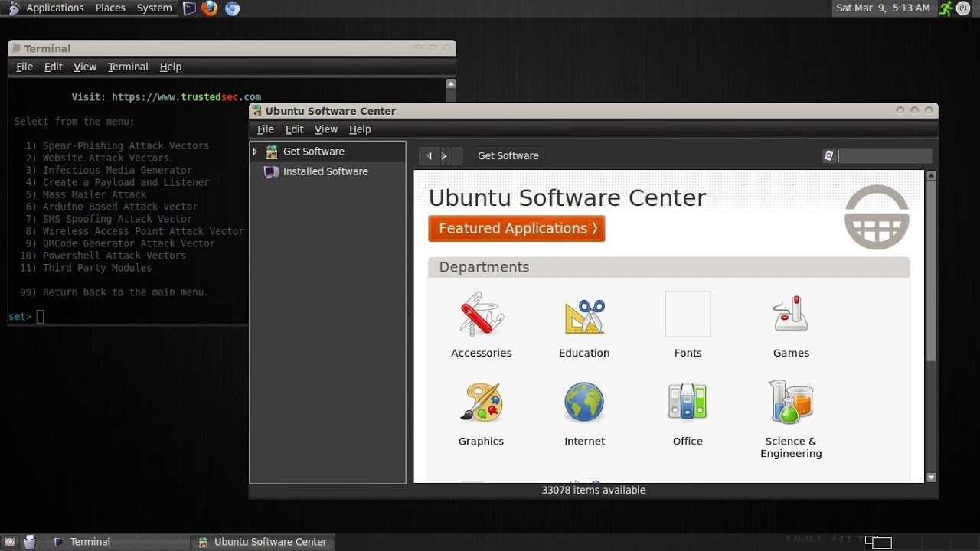
Task: Open the Places menu in top panel
Action: pos(110,8)
